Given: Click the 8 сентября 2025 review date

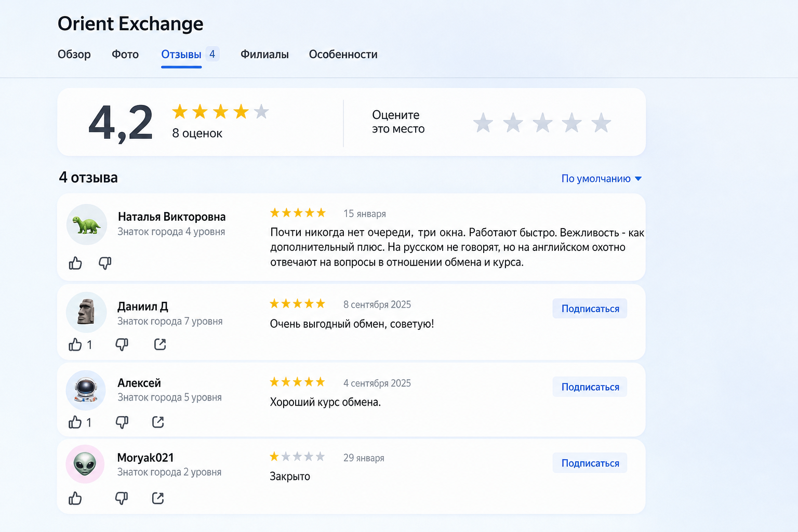Looking at the screenshot, I should pos(377,304).
